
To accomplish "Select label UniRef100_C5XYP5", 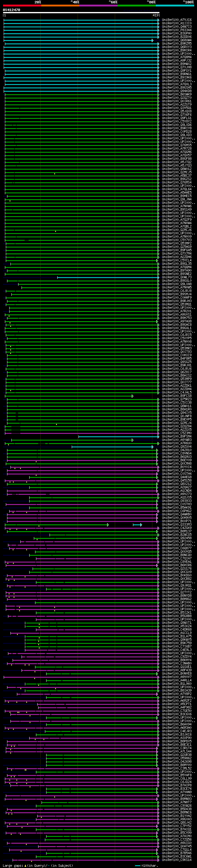I will pos(177,338).
